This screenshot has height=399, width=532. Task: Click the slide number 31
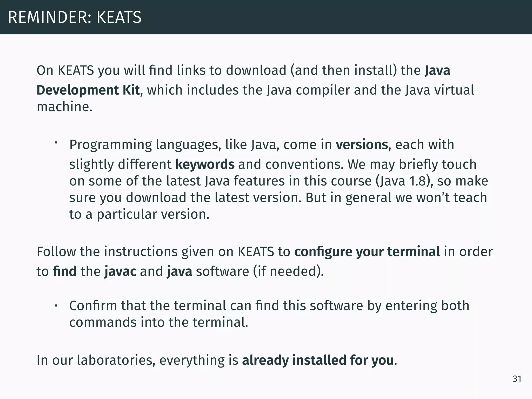[x=517, y=379]
